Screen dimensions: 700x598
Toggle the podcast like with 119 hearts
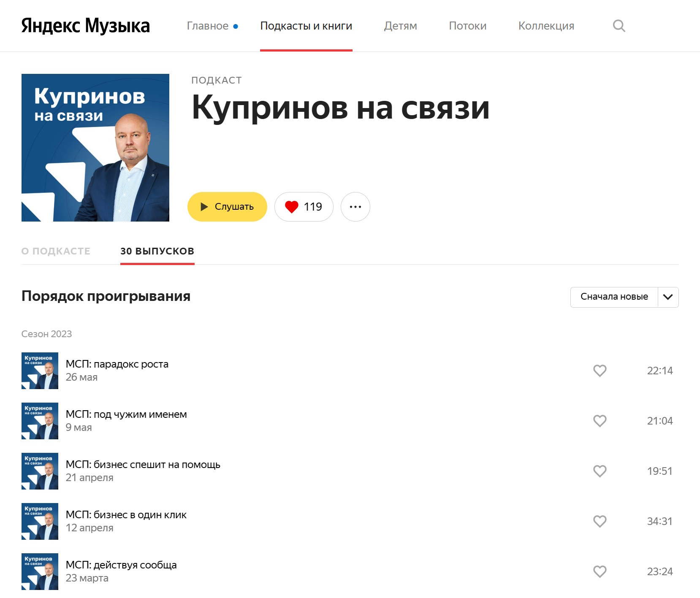[304, 207]
